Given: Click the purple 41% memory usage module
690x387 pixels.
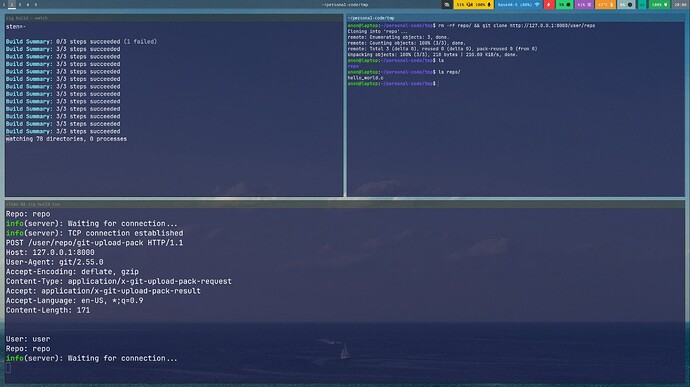Looking at the screenshot, I should [x=584, y=4].
